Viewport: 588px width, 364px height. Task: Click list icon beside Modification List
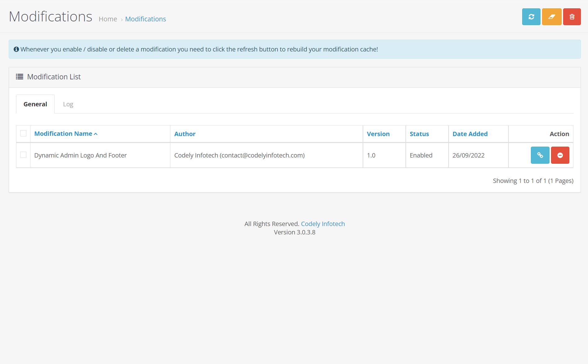coord(20,77)
